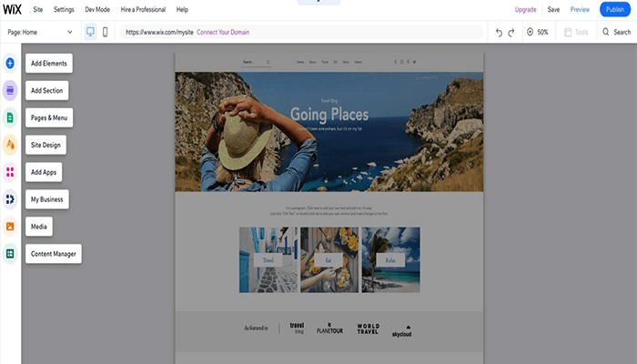Click the Connect Your Domain link
Screen dimensions: 637x364
coord(223,32)
